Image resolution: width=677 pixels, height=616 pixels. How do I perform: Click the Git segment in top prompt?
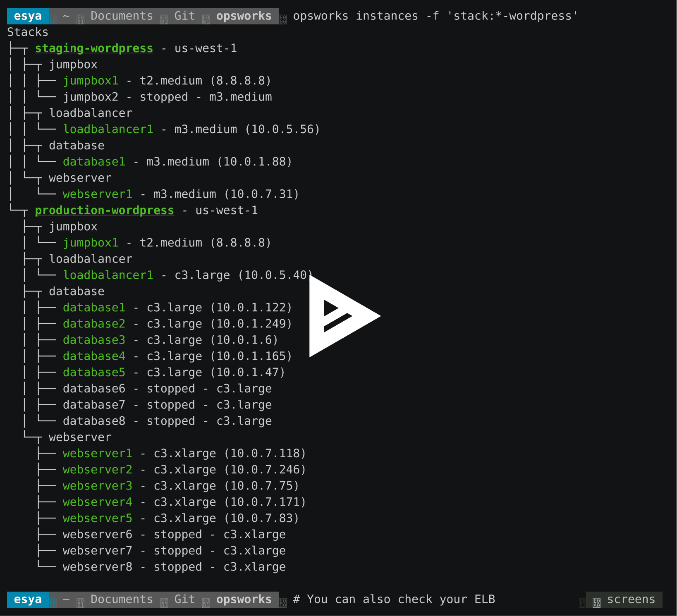(184, 16)
